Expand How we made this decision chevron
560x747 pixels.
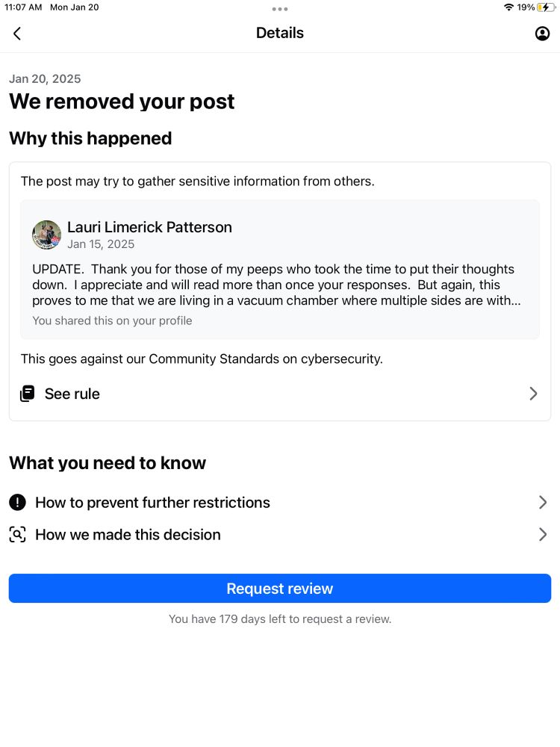[x=542, y=535]
